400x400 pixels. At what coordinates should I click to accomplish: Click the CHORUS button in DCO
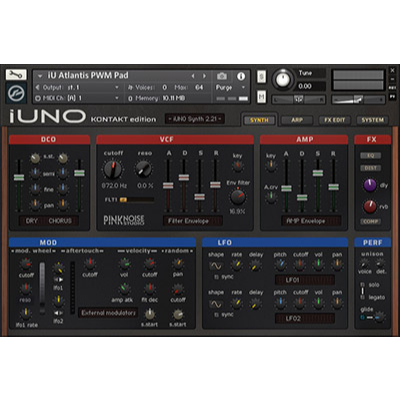[x=60, y=221]
